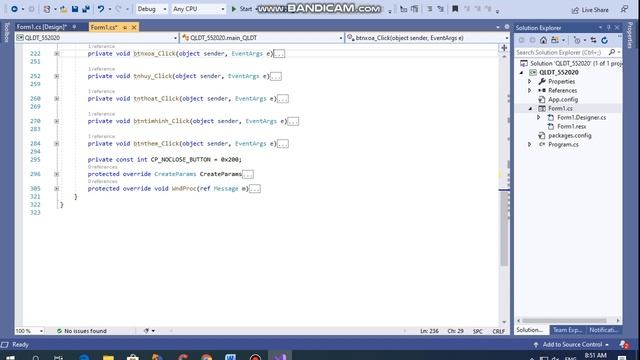640x360 pixels.
Task: Click the ellipsis box after WndProc
Action: (255, 189)
